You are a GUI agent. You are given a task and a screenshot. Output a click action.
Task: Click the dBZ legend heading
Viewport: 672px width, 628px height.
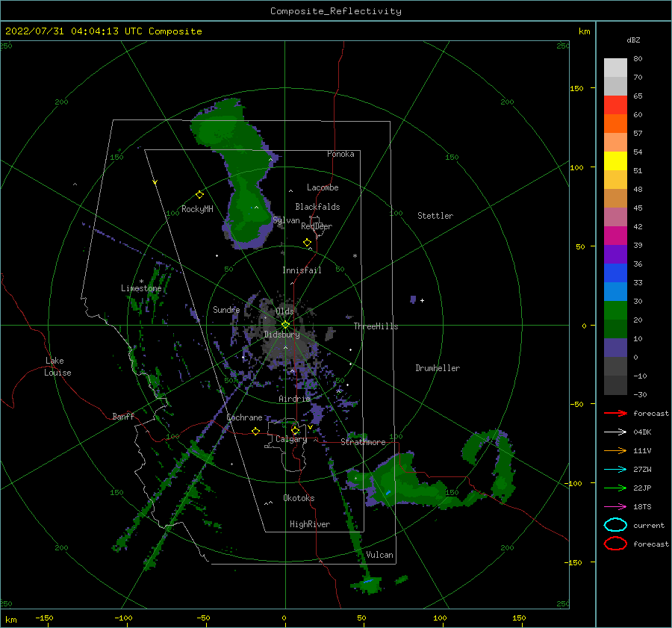[x=633, y=40]
